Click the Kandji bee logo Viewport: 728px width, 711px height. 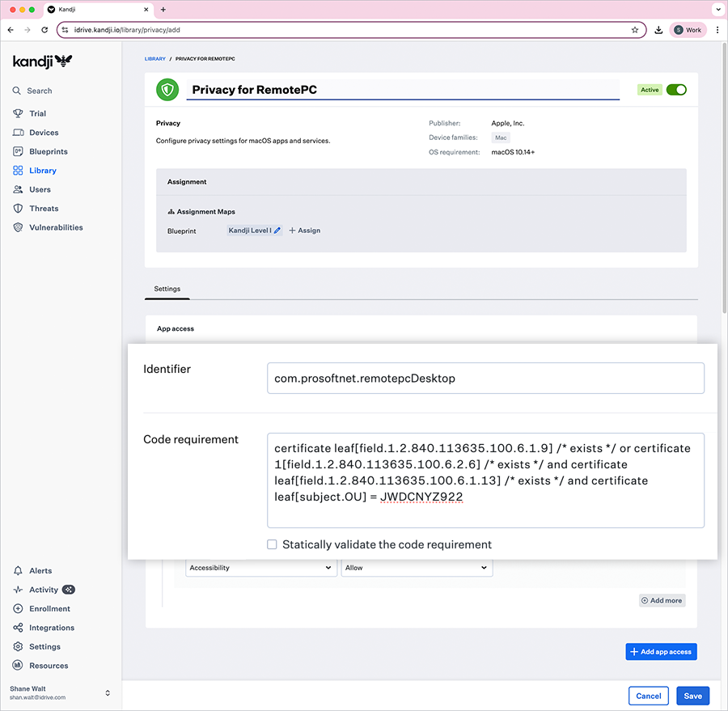(x=64, y=61)
